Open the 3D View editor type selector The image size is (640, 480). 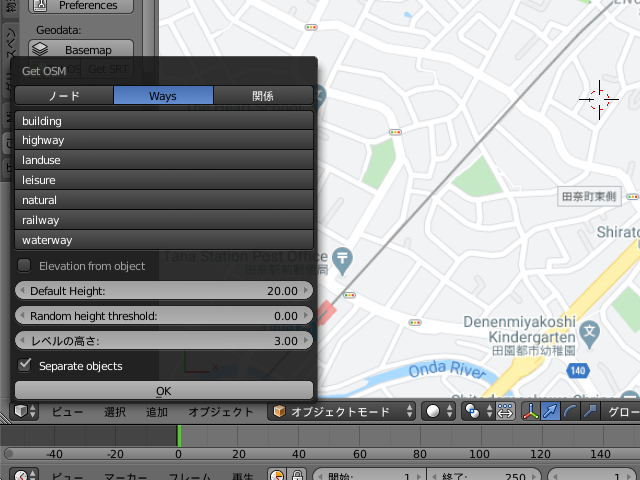24,411
